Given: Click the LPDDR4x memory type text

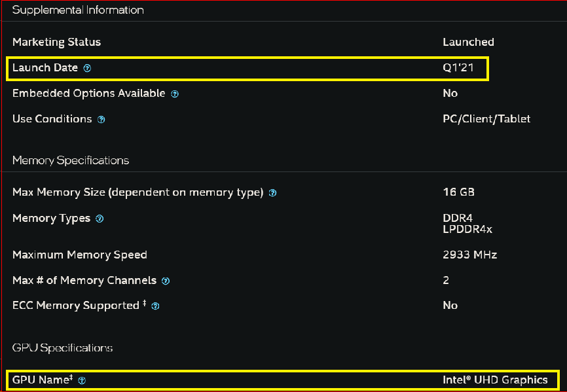Looking at the screenshot, I should [x=467, y=229].
